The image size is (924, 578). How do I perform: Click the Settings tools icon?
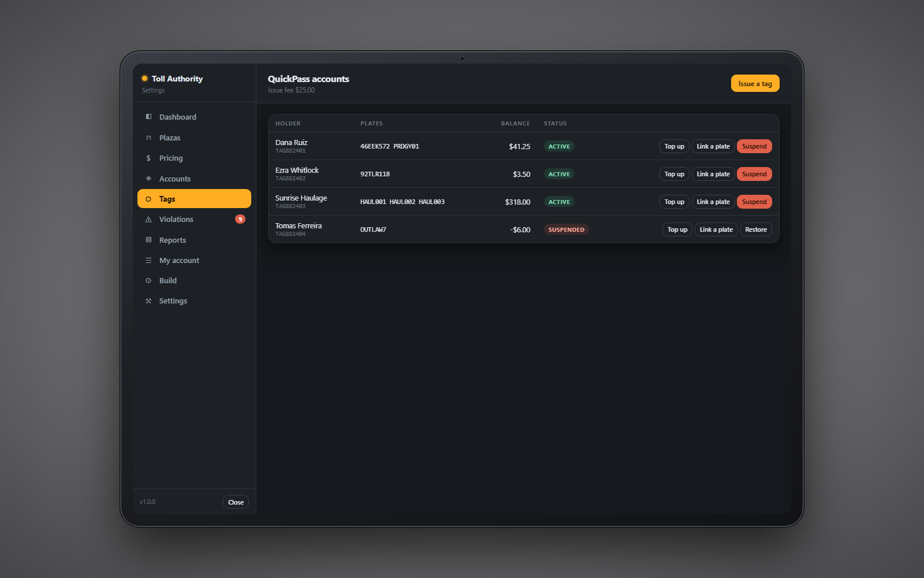coord(148,301)
